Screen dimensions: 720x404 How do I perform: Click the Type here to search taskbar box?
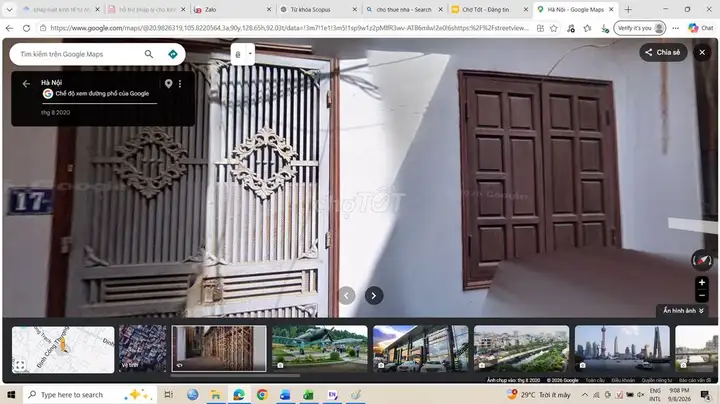click(x=90, y=395)
